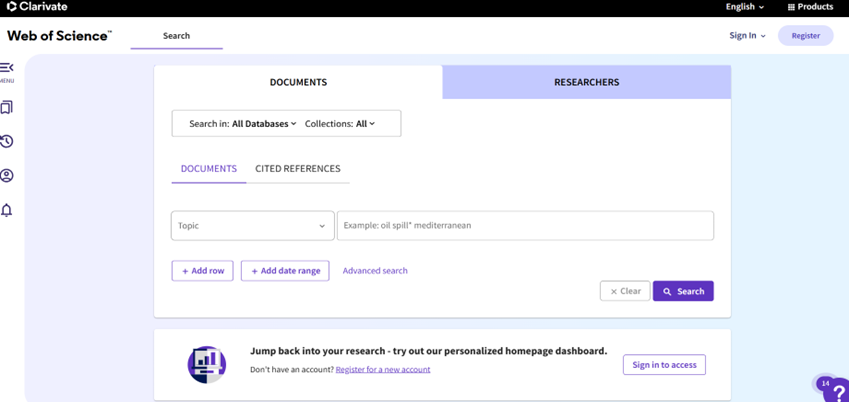Open Register for a new account link
849x402 pixels.
tap(383, 369)
